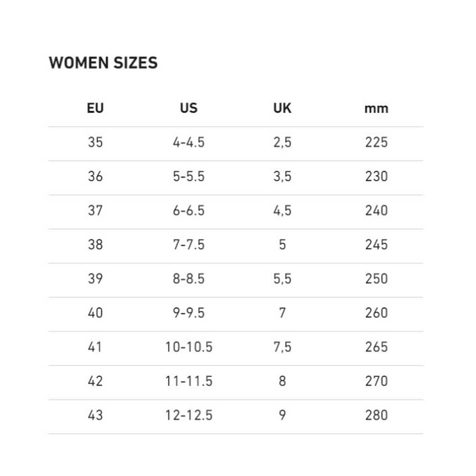This screenshot has height=476, width=476.
Task: Click UK size 7,5 cell
Action: 282,347
